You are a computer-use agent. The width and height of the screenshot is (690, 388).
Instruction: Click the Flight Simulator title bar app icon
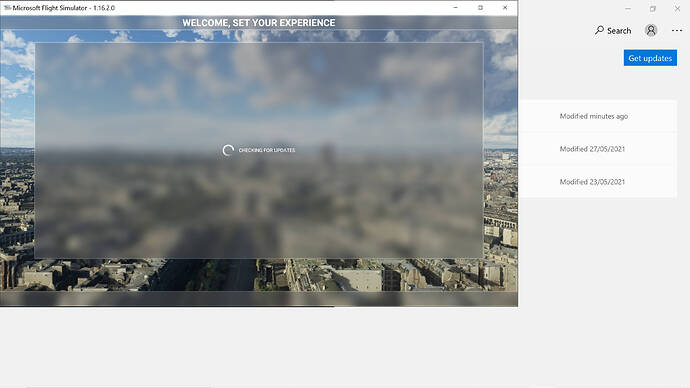pyautogui.click(x=7, y=7)
